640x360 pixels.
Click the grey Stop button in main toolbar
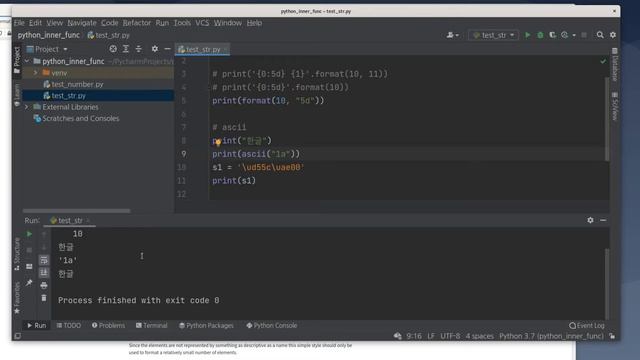tap(584, 35)
